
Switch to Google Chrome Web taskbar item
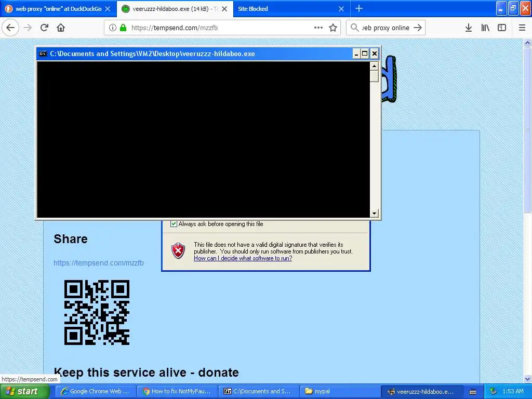coord(96,391)
